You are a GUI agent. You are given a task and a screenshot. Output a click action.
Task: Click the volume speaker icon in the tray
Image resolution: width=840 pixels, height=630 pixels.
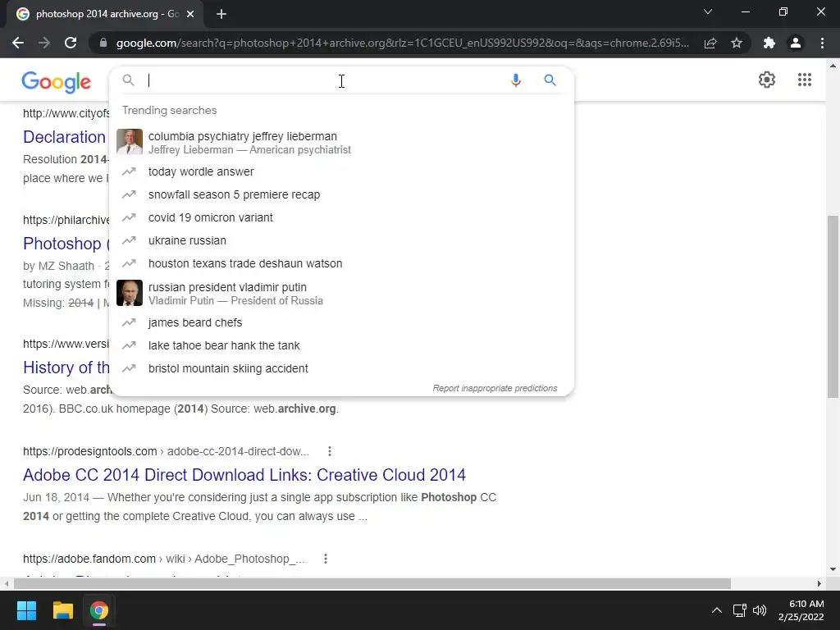(760, 610)
